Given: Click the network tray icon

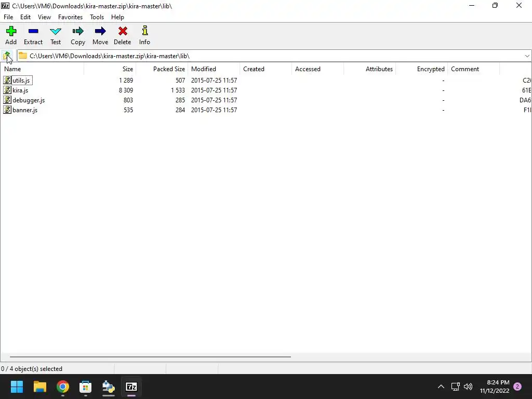Looking at the screenshot, I should click(455, 387).
